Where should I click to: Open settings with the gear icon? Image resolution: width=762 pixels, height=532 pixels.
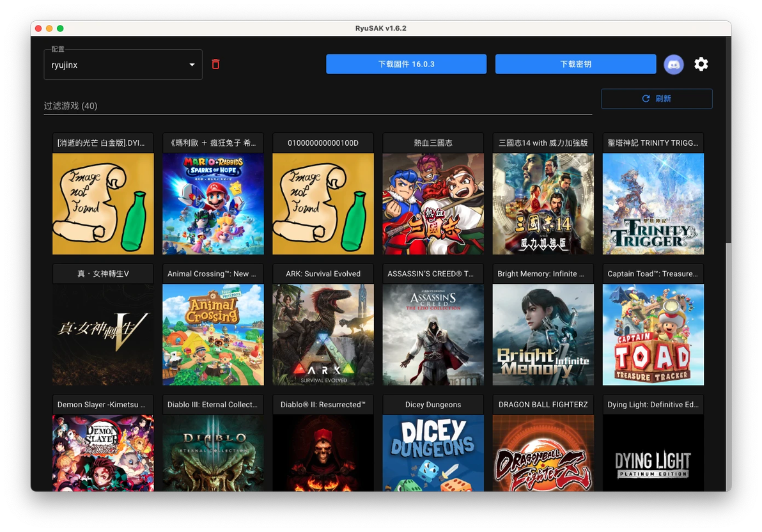[701, 64]
